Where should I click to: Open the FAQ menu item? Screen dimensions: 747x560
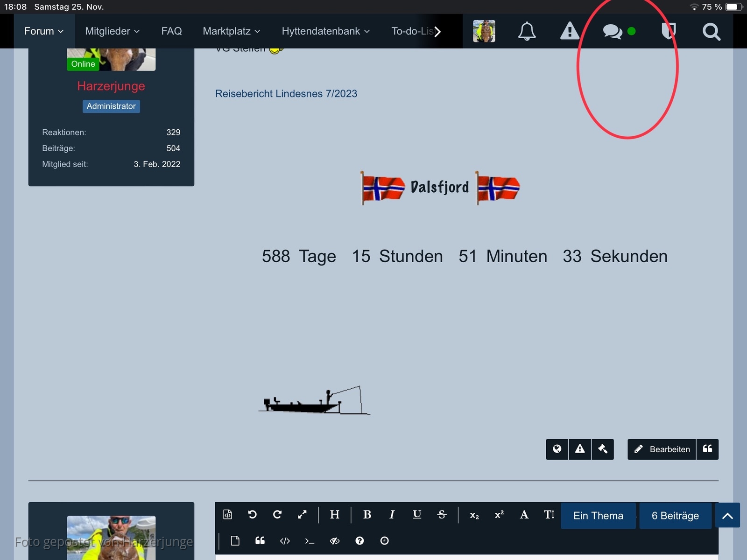pos(171,31)
